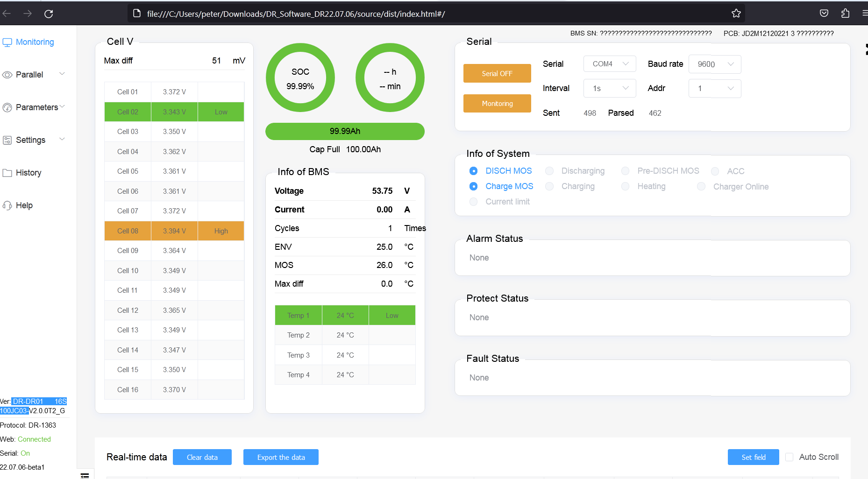Click the Temp 1 row marked Low

pos(345,315)
